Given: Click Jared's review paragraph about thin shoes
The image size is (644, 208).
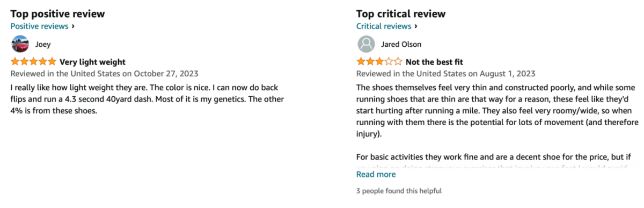Looking at the screenshot, I should coord(497,111).
